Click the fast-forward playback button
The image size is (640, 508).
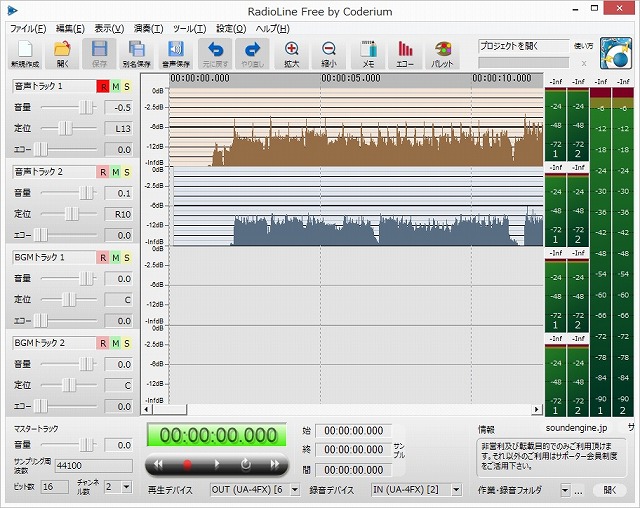[275, 464]
